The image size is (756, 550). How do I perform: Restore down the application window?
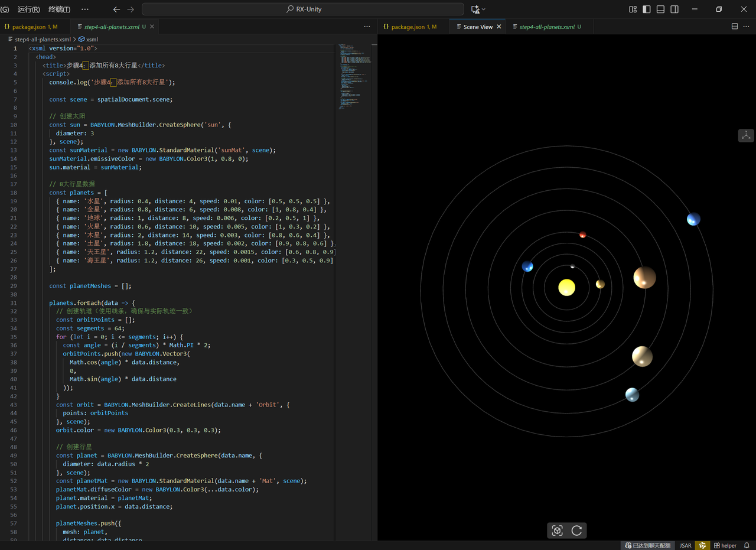(719, 9)
